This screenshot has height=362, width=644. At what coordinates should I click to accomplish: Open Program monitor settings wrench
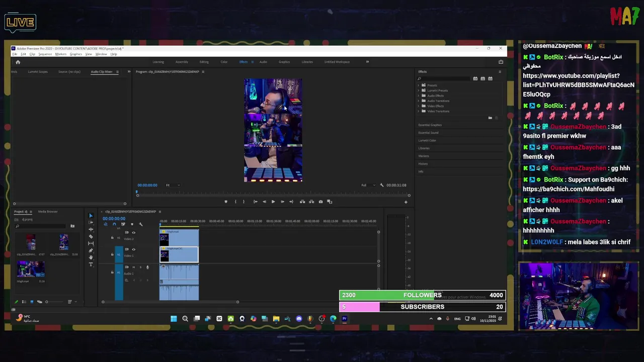[x=381, y=185]
